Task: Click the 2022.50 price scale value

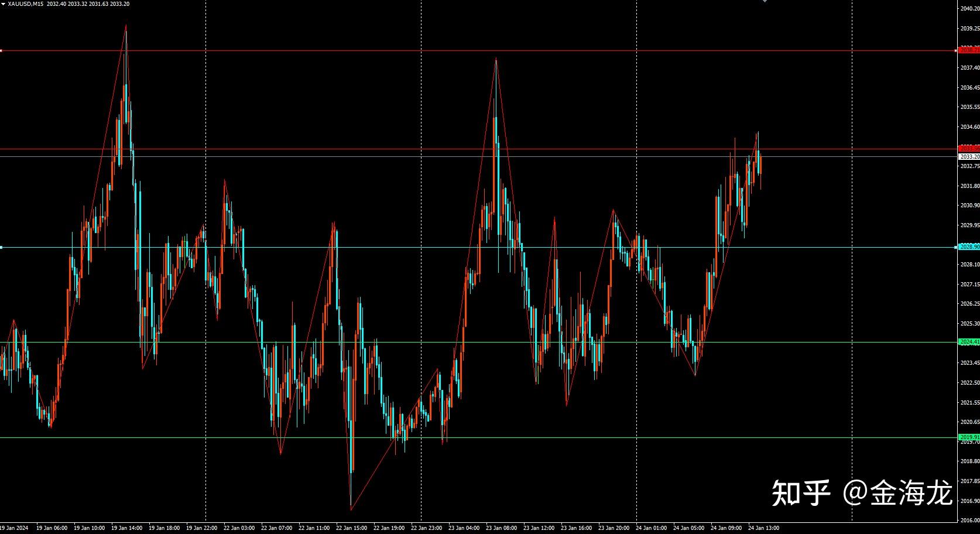Action: [x=970, y=383]
